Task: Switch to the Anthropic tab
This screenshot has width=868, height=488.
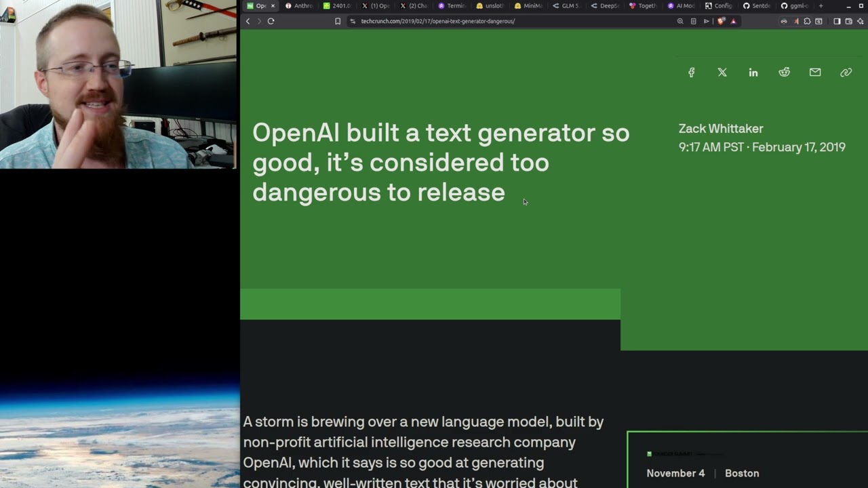Action: (299, 6)
